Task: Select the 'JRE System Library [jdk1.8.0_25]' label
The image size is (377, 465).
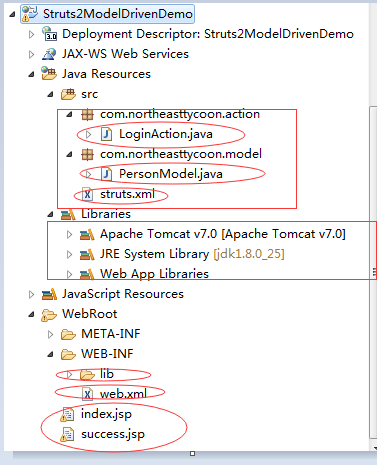Action: click(192, 254)
